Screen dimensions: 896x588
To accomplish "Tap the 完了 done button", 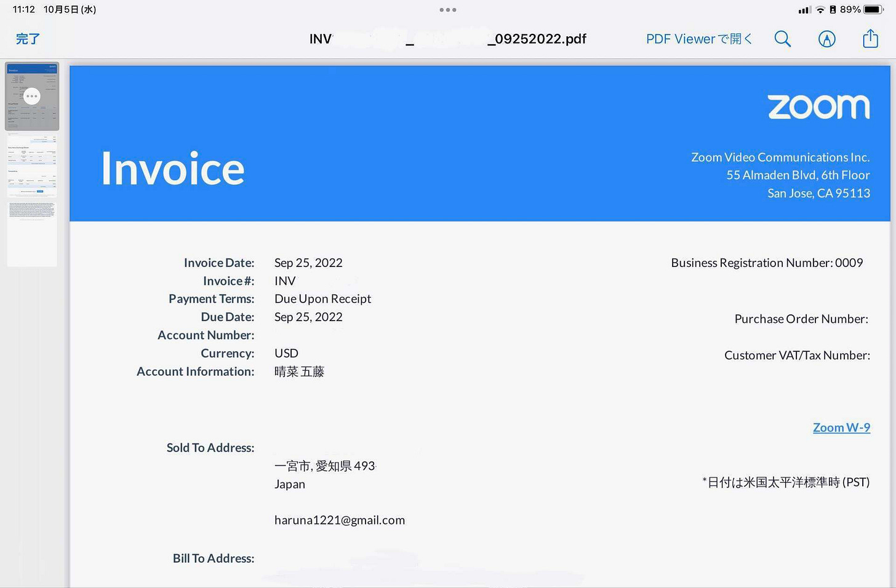I will coord(28,39).
